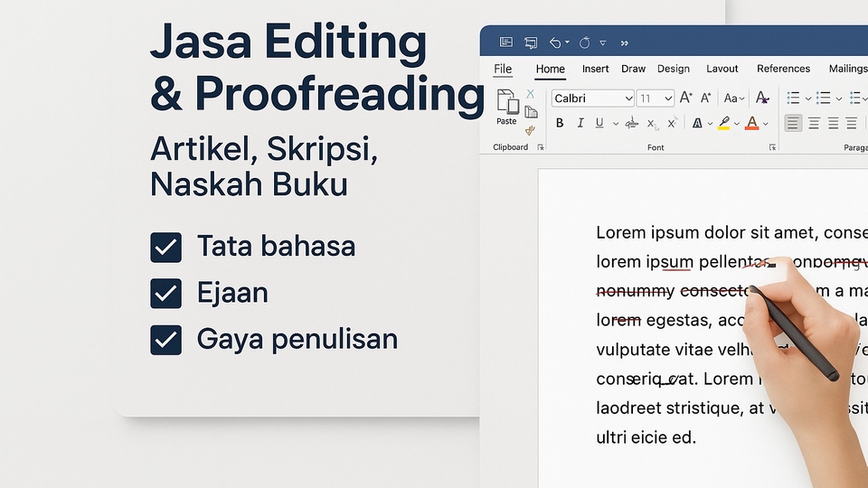Toggle Underline formatting U

[599, 123]
